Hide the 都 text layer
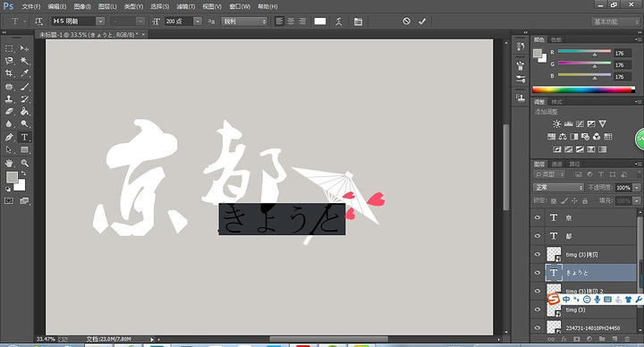The image size is (644, 347). (x=538, y=236)
